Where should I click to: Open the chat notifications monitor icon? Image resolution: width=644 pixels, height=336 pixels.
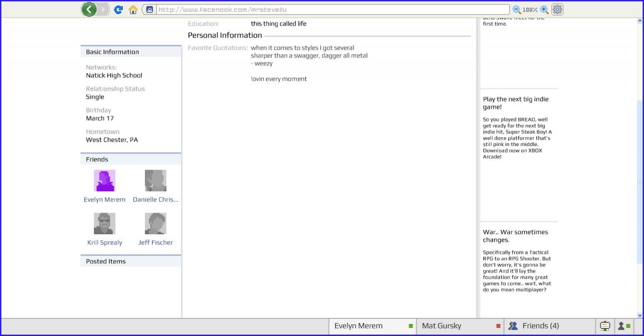pyautogui.click(x=605, y=326)
